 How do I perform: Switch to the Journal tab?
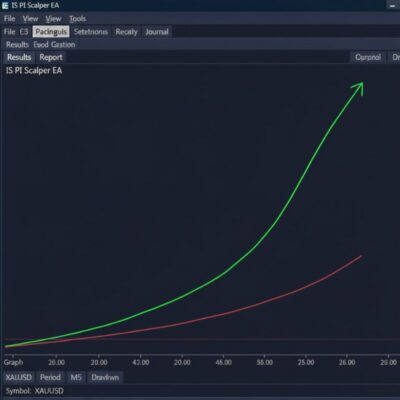point(157,32)
